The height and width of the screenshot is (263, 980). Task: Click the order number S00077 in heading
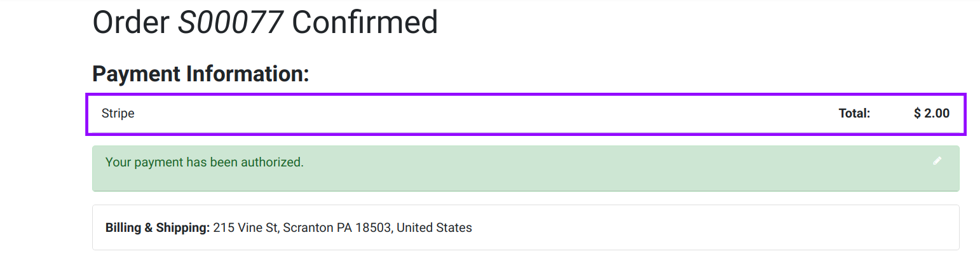click(x=230, y=22)
